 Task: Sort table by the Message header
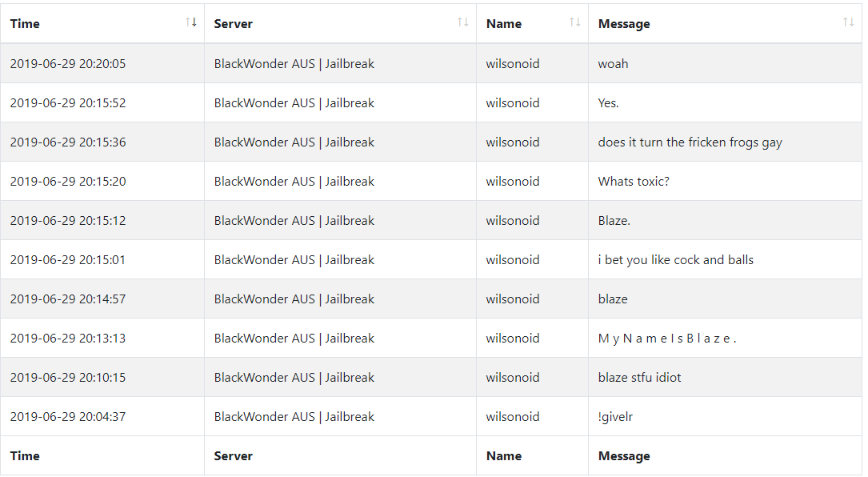click(725, 23)
